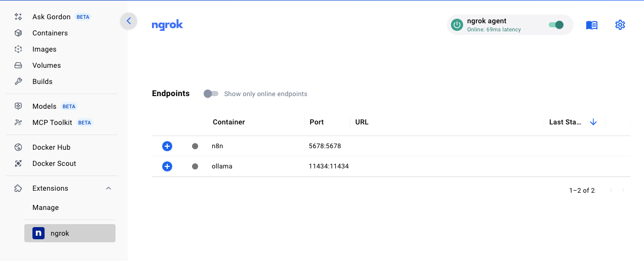Click the ngrok logo
This screenshot has height=261, width=644.
click(167, 25)
